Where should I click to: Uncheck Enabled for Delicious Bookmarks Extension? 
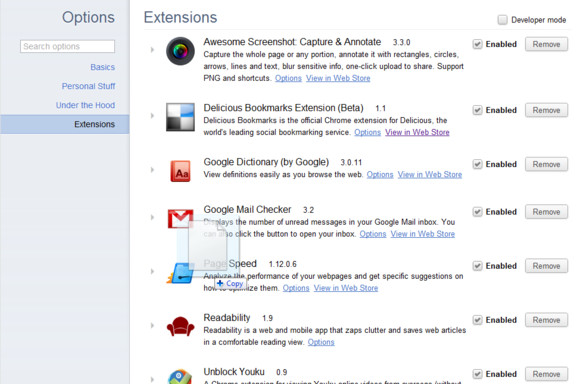(477, 110)
